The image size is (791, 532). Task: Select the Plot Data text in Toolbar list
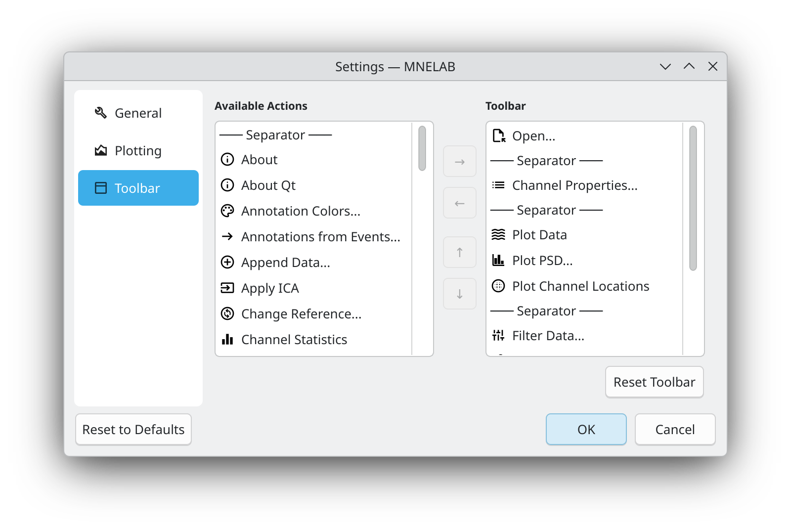coord(540,235)
